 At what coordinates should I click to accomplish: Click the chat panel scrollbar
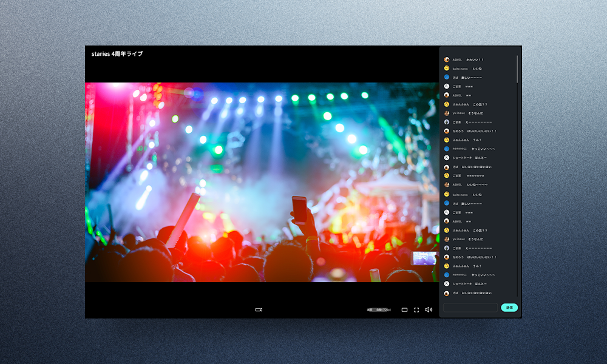[517, 70]
